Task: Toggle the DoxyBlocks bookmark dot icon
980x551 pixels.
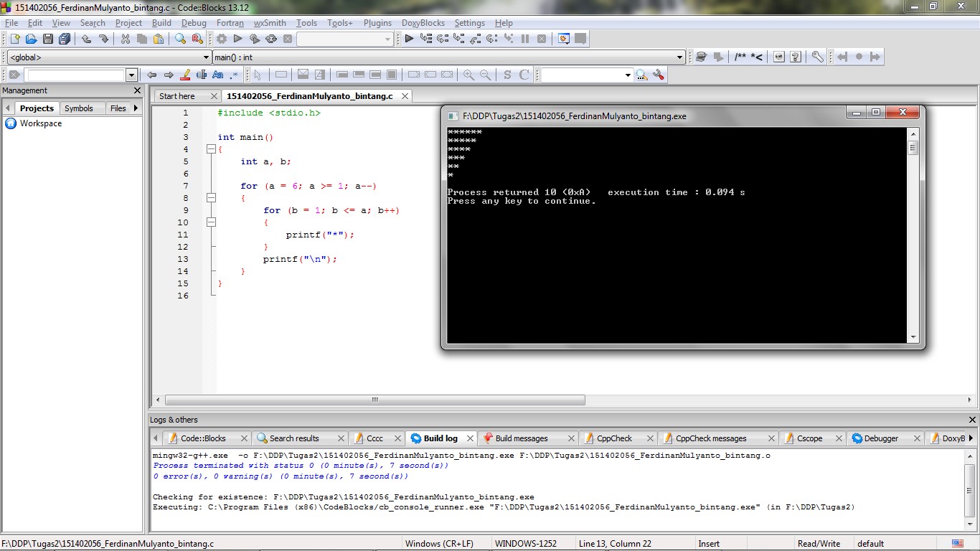Action: (x=859, y=56)
